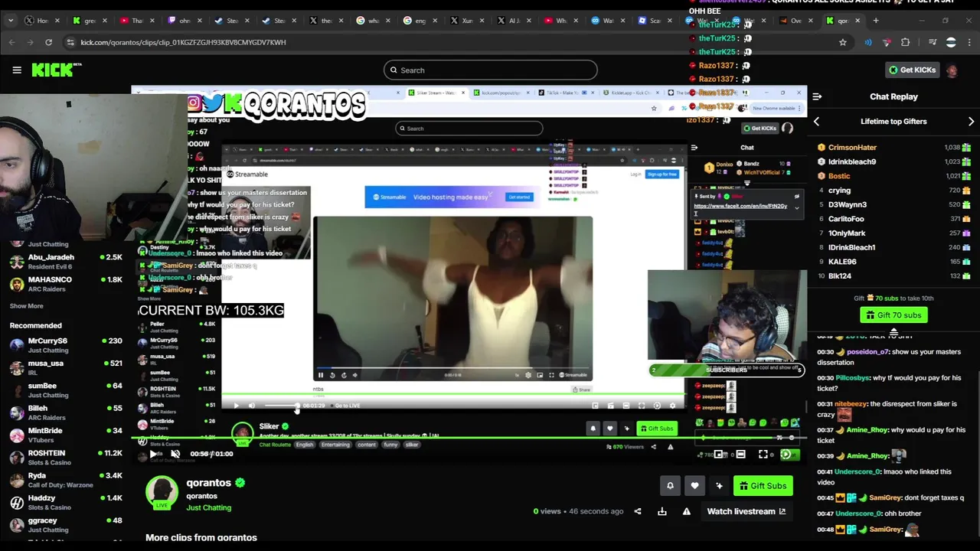Download the clip
This screenshot has height=551, width=980.
[661, 511]
